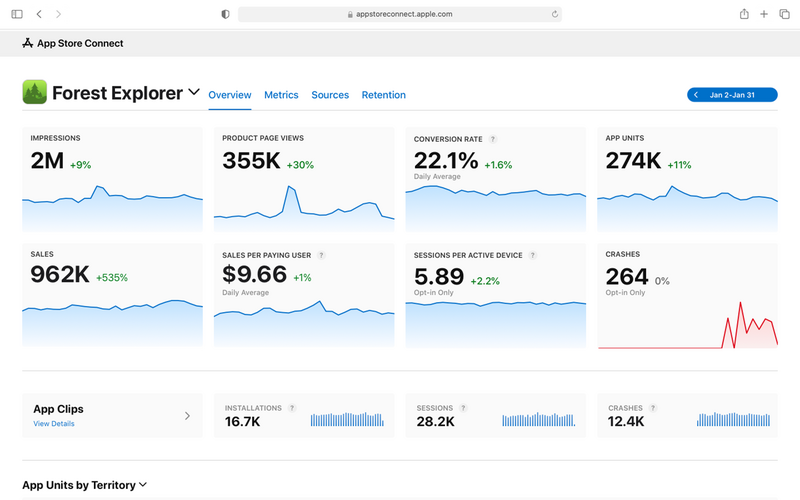Go back with the browser back arrow
This screenshot has width=800, height=500.
click(x=39, y=14)
